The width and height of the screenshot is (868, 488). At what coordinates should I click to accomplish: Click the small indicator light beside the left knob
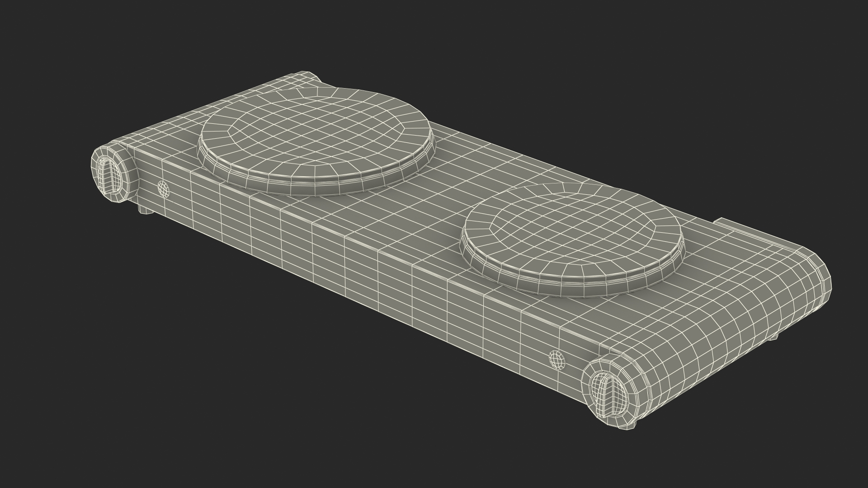pyautogui.click(x=164, y=188)
